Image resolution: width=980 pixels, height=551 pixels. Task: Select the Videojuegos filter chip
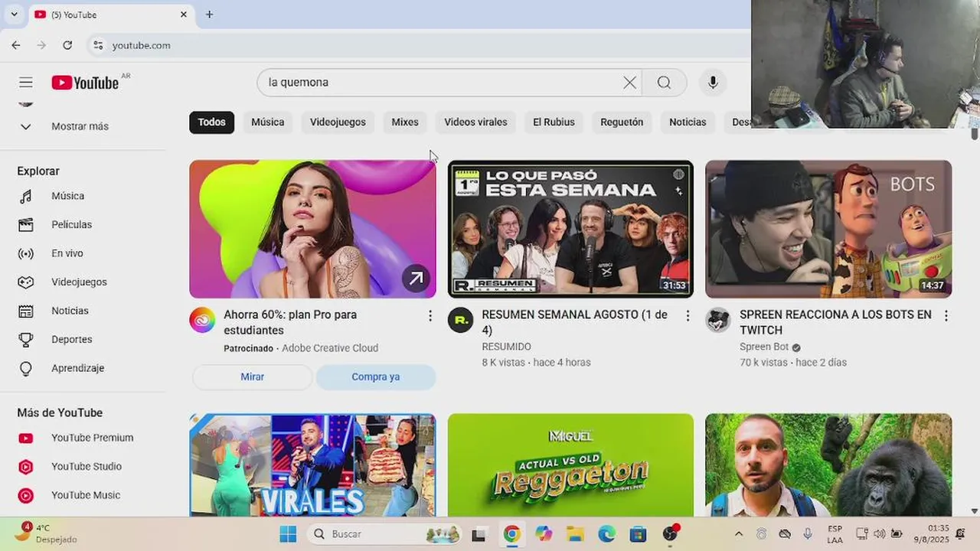[x=338, y=122]
